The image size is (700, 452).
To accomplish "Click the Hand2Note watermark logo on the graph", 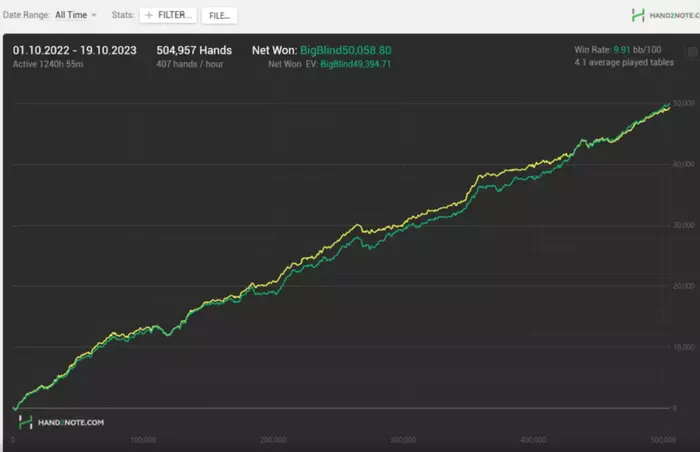I will point(25,422).
